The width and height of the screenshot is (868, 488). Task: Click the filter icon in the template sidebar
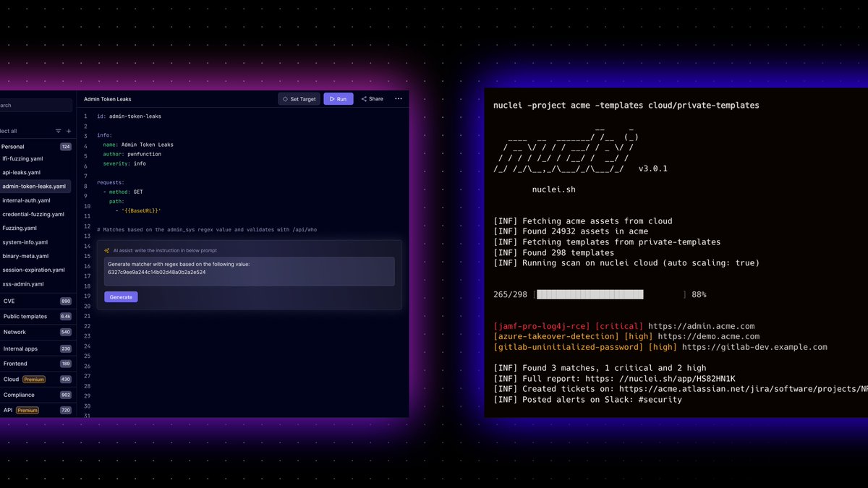tap(59, 131)
